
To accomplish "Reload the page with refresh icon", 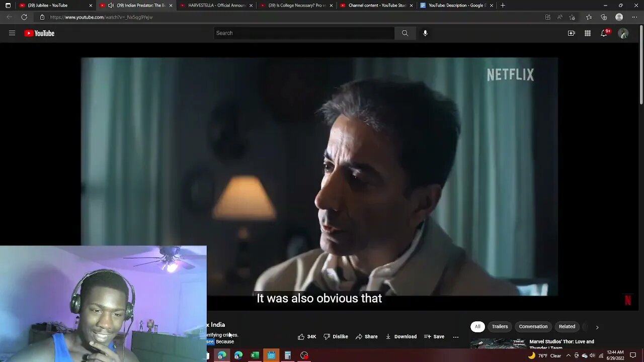I will point(24,17).
